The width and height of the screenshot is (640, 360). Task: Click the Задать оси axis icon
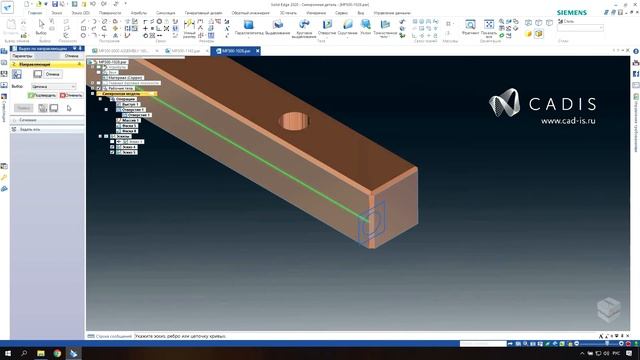[14, 129]
